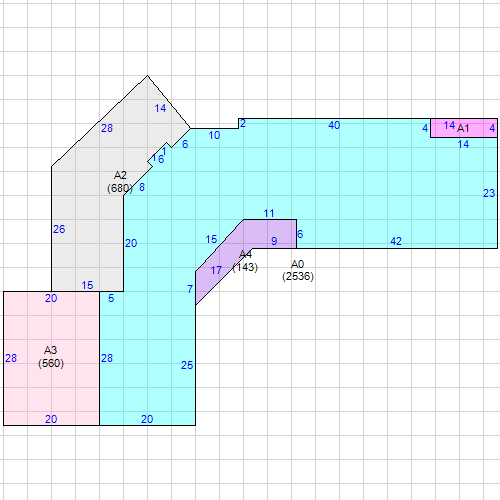The image size is (500, 500).
Task: Click the 9 dimension inside the purple area
Action: (274, 241)
